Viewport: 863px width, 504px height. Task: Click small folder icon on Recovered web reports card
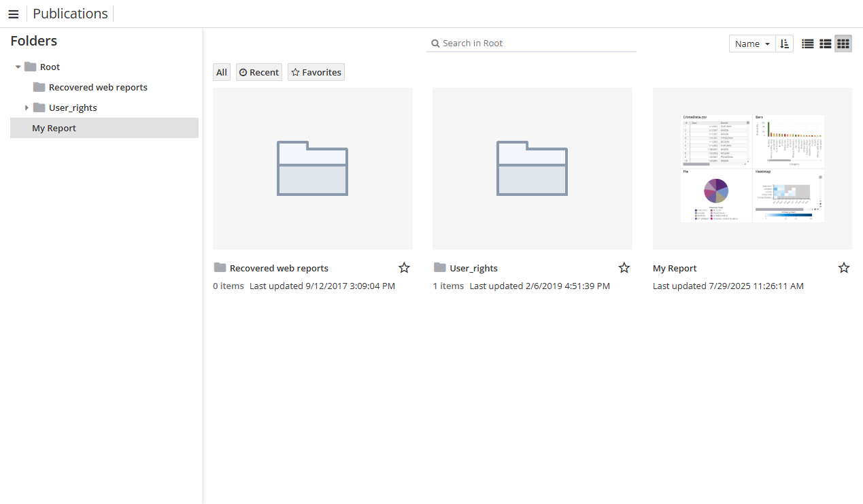click(220, 267)
